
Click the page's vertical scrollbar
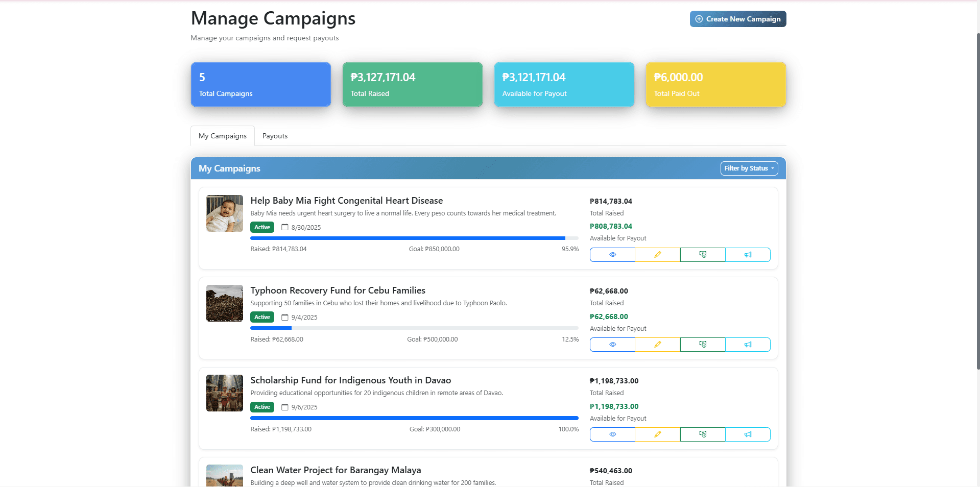(x=978, y=200)
